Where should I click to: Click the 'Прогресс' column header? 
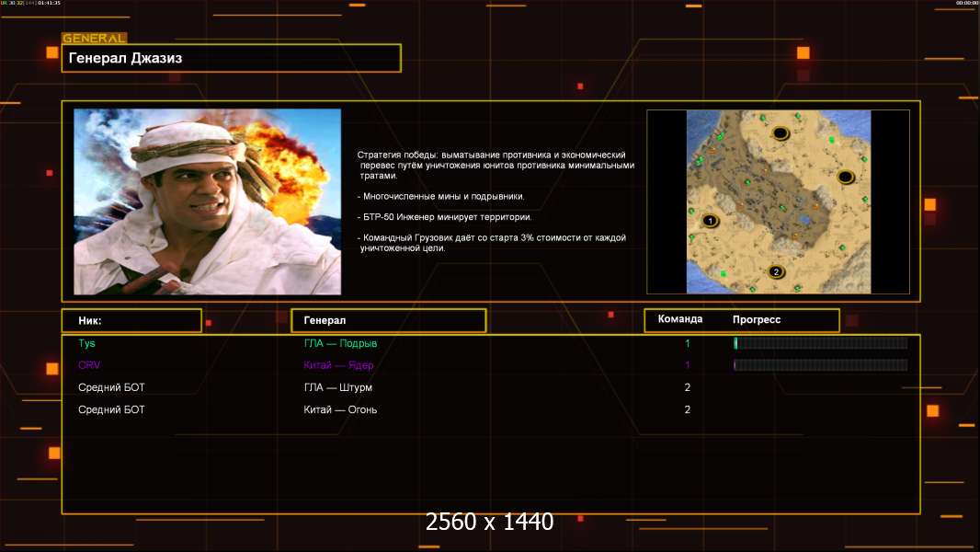point(757,319)
